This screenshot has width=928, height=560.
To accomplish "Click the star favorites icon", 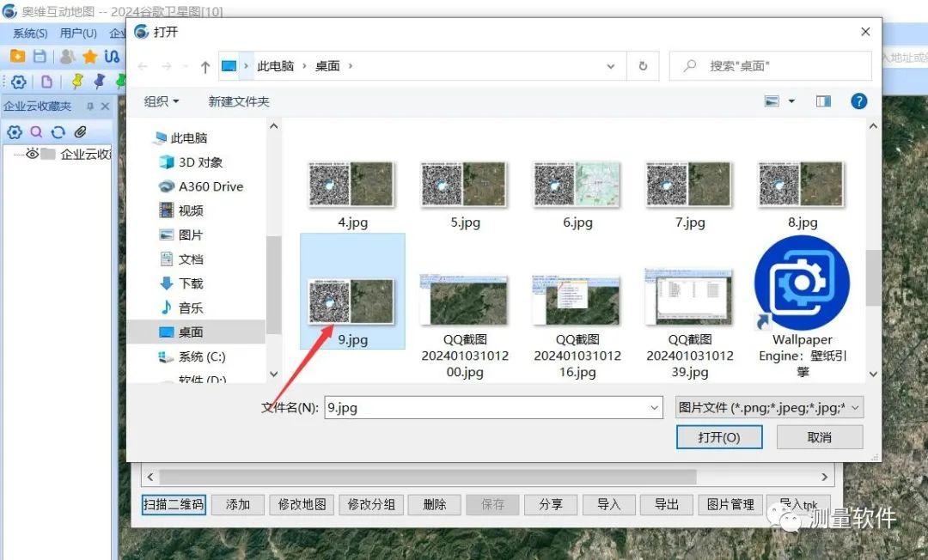I will pyautogui.click(x=89, y=56).
